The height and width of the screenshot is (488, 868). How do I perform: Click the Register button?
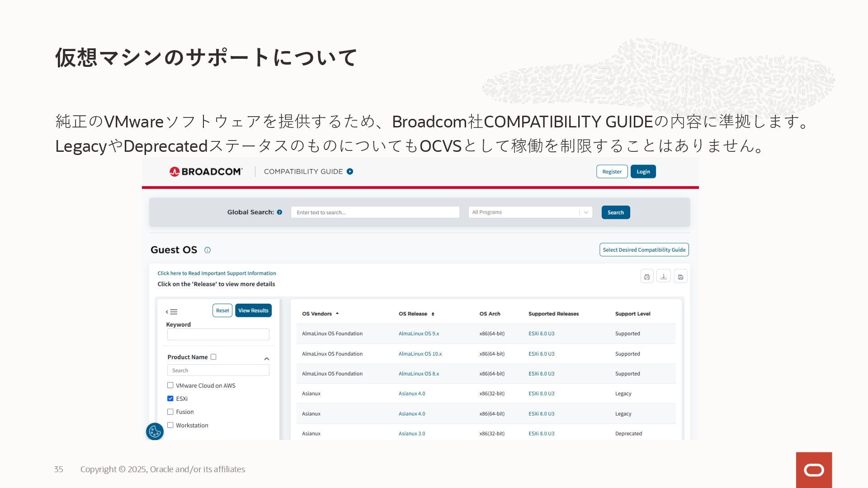tap(612, 172)
